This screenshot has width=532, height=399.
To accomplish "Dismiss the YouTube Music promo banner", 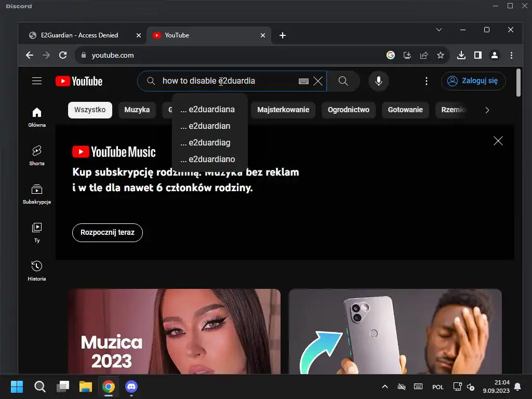I will coord(498,141).
